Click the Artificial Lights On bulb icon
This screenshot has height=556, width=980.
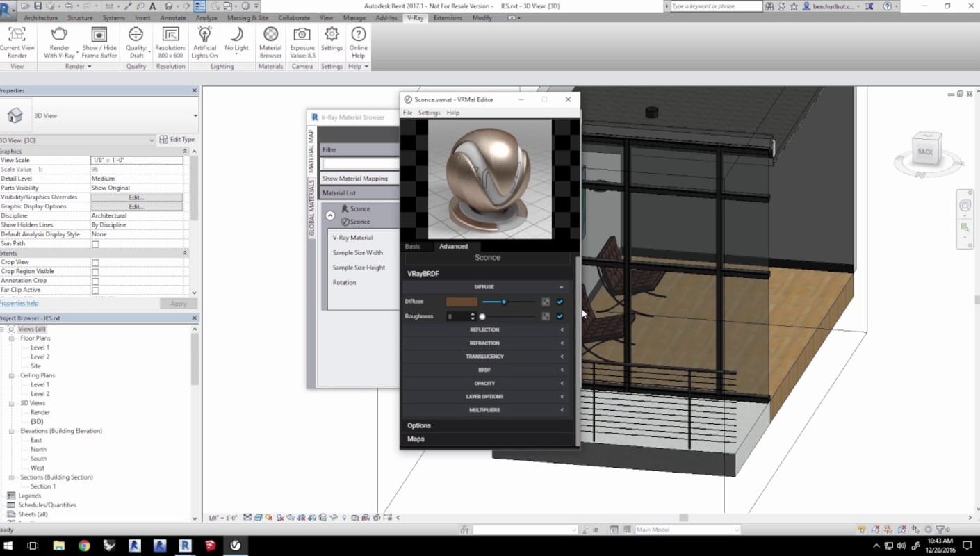coord(204,35)
